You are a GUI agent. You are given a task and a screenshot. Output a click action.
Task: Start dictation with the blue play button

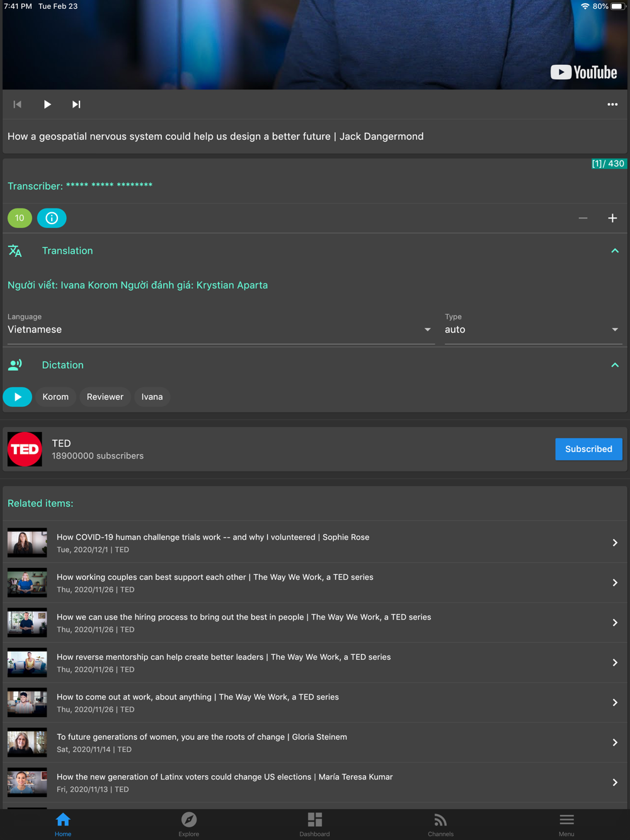point(18,397)
